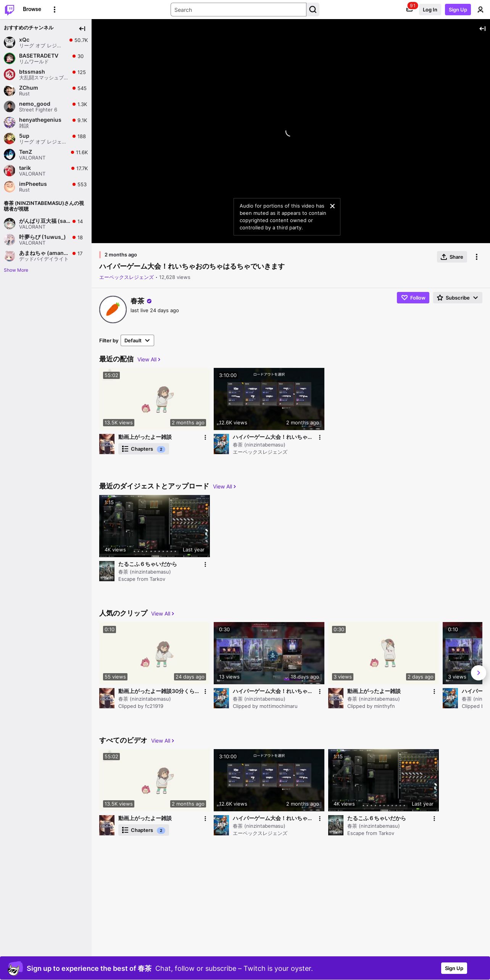The width and height of the screenshot is (490, 980).
Task: Open xQc channel avatar in the sidebar
Action: (x=10, y=42)
